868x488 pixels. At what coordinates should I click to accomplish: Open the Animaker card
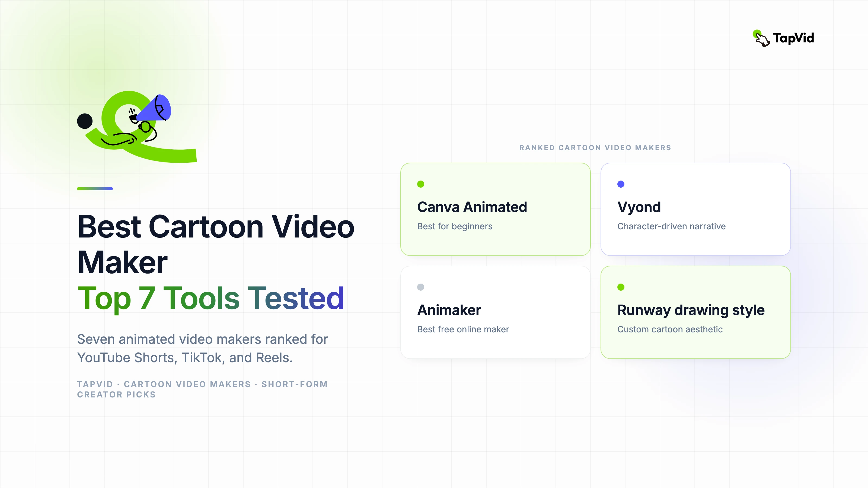(x=495, y=312)
